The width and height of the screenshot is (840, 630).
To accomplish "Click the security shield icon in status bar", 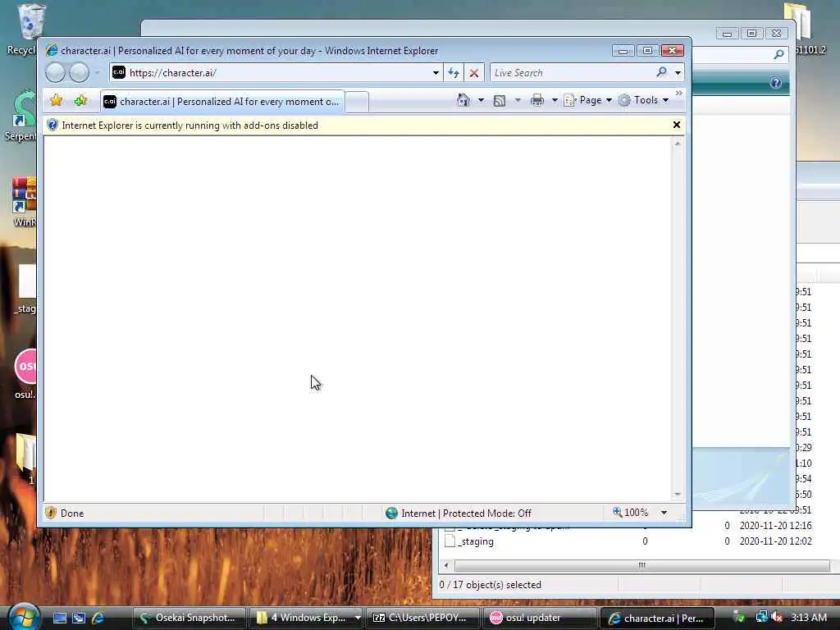I will (51, 513).
